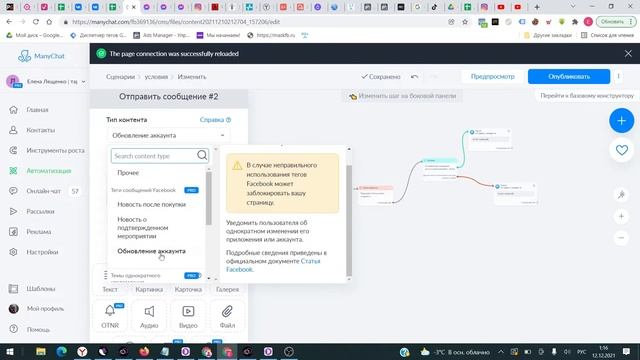Click the browser reload button
640x360 pixels.
tap(36, 22)
